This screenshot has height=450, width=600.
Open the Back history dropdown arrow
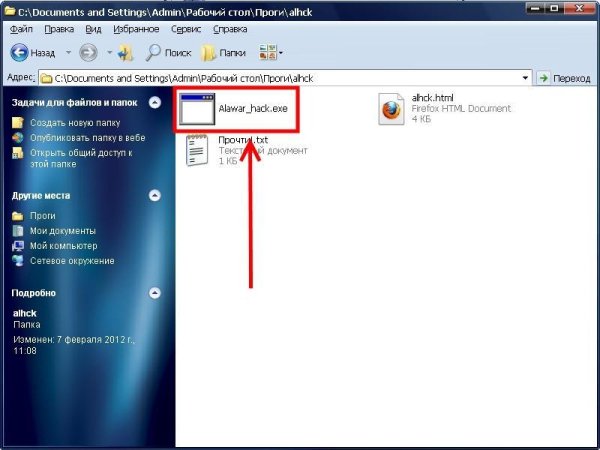tap(68, 52)
